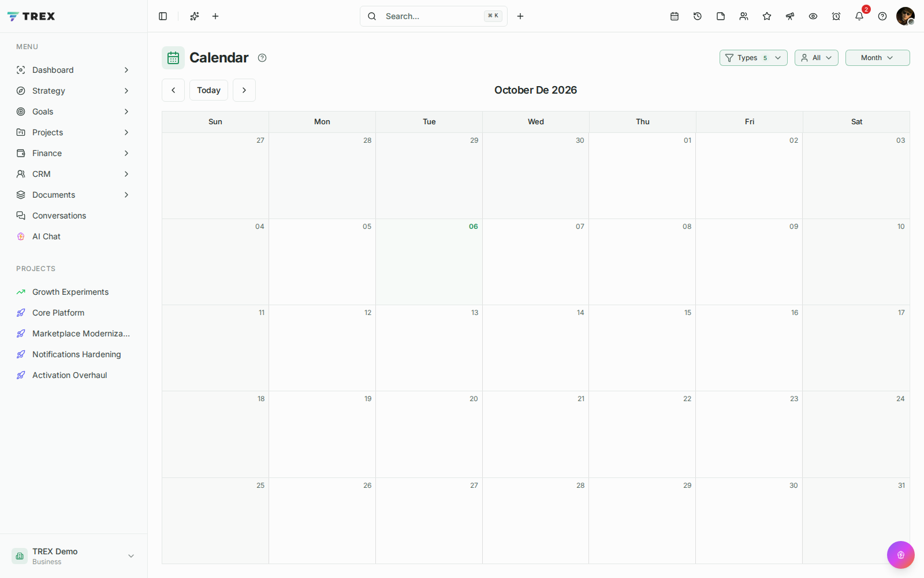Open the alarm reminders icon
The height and width of the screenshot is (578, 924).
836,16
